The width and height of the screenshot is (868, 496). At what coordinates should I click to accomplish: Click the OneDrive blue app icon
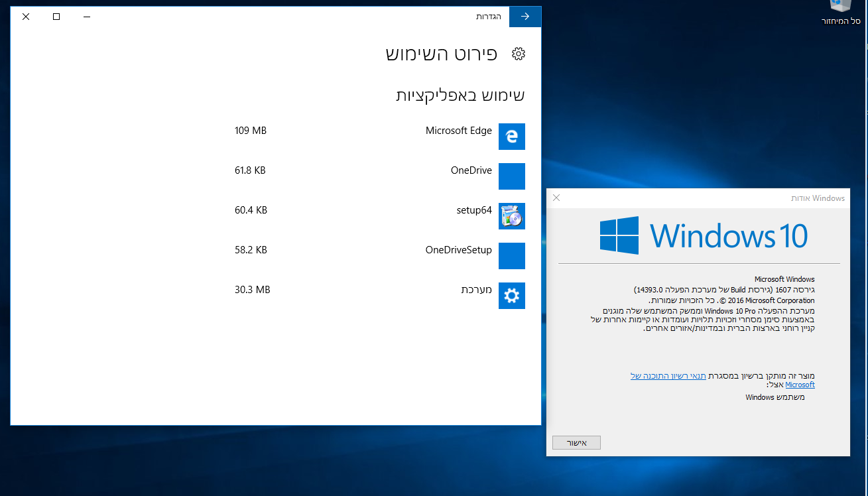(x=512, y=176)
